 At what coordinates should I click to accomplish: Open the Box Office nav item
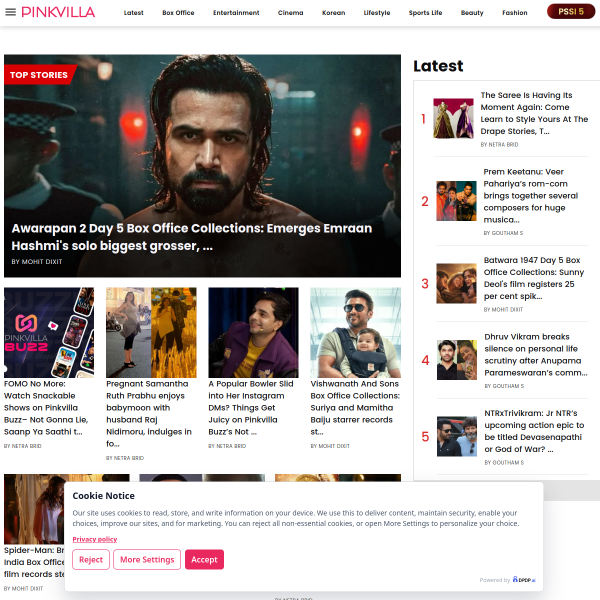[x=178, y=13]
